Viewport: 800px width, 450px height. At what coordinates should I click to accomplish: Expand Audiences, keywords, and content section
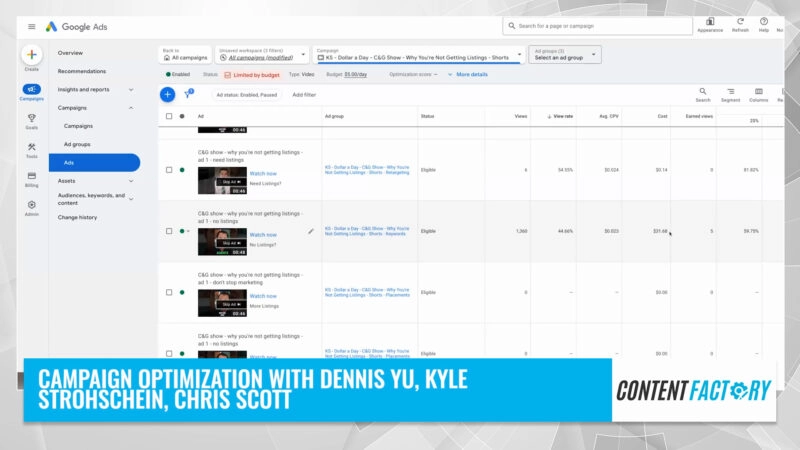(131, 199)
